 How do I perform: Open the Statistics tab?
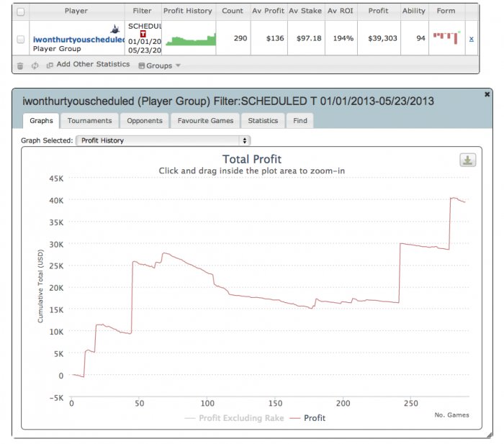[x=263, y=121]
